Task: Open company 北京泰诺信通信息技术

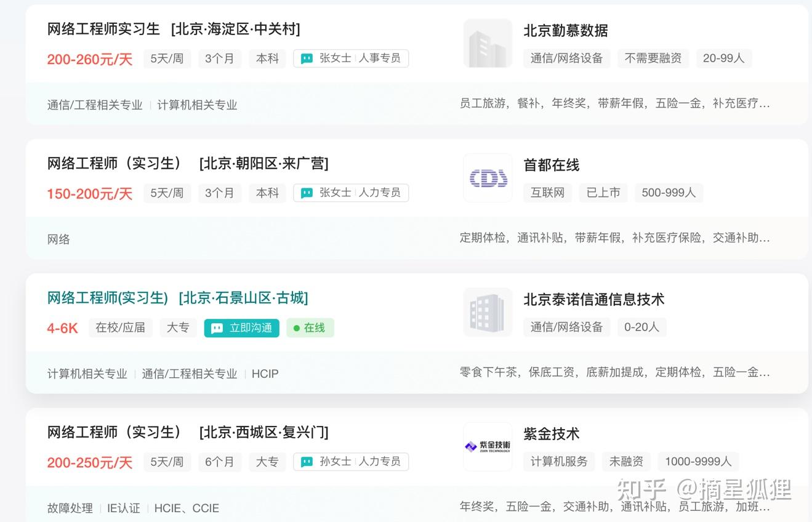Action: point(594,300)
